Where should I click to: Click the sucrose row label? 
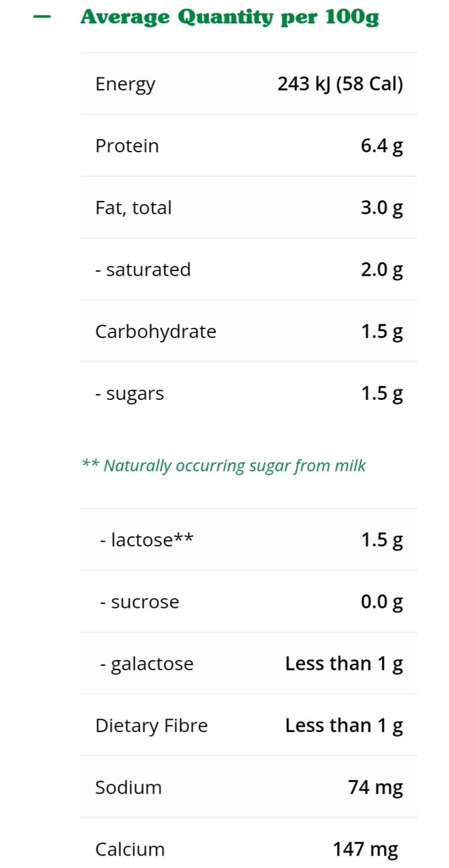click(139, 602)
